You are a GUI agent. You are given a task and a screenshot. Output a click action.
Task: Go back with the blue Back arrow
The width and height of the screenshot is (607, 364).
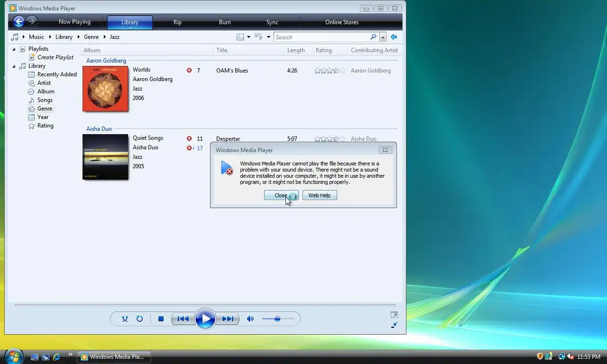point(18,21)
